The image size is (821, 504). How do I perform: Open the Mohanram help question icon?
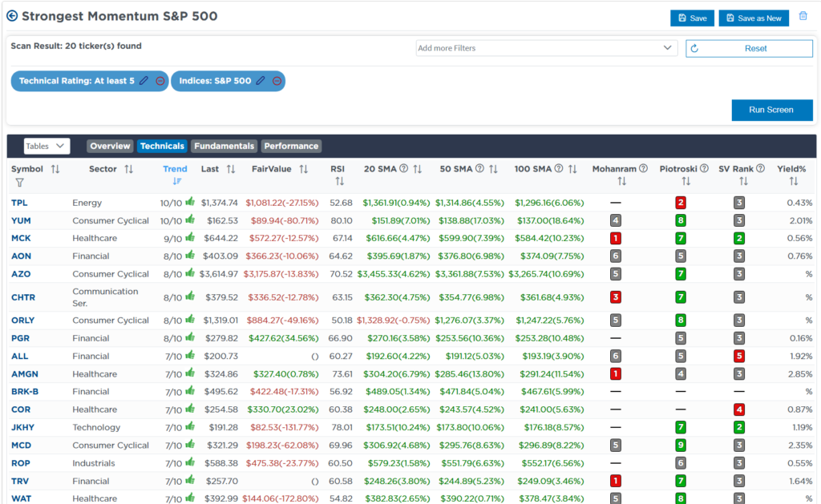644,168
